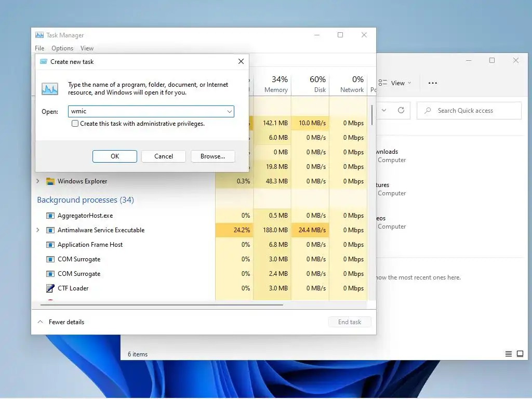Click the second COM Surrogate icon (2.4 MB)
532x399 pixels.
coord(50,274)
